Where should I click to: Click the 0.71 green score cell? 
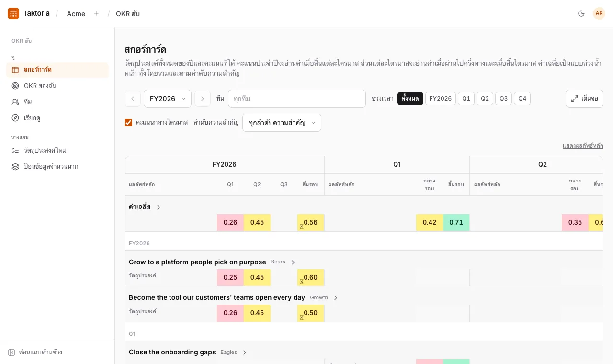click(x=456, y=222)
